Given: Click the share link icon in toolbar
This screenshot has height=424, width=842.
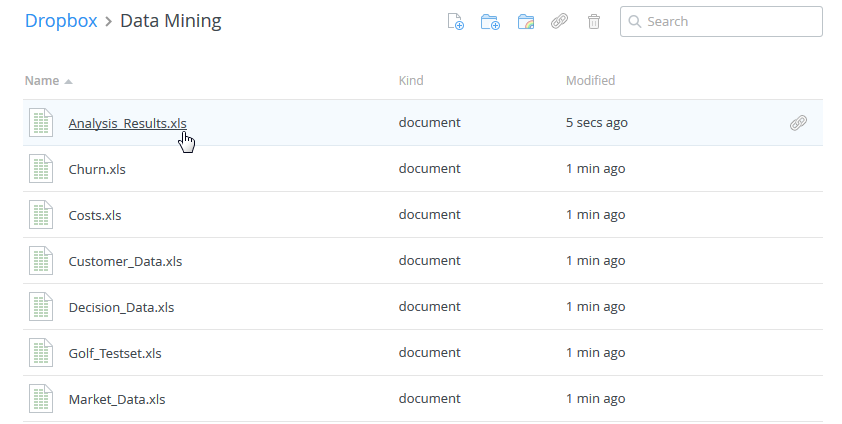Looking at the screenshot, I should click(560, 22).
